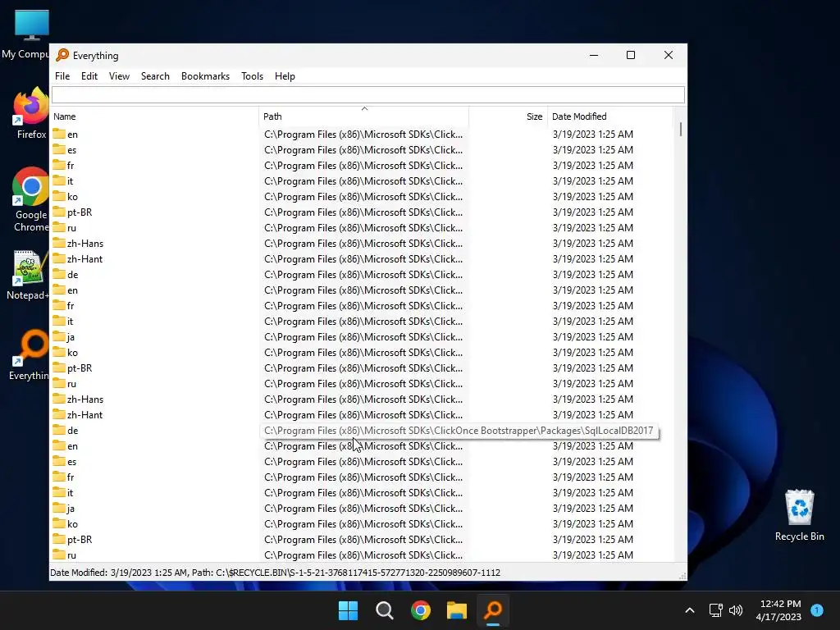
Task: Click the Everything taskbar button
Action: click(493, 610)
